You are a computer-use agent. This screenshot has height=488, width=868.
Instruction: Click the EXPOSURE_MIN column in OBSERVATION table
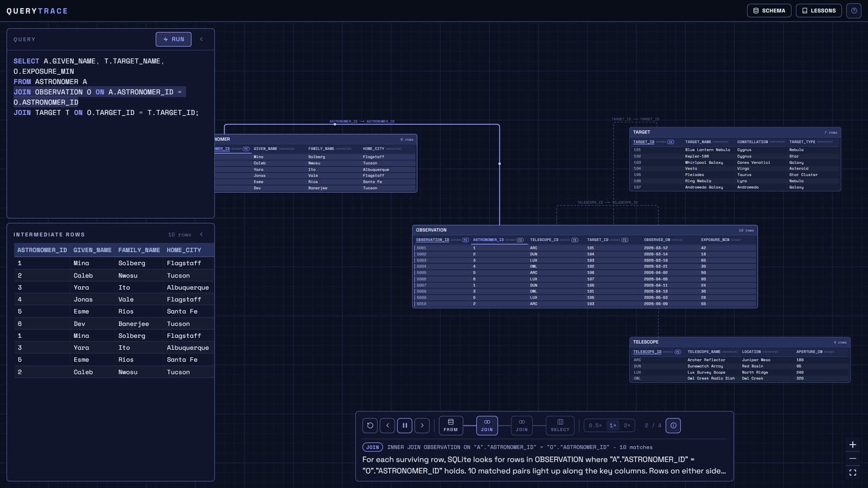click(715, 240)
